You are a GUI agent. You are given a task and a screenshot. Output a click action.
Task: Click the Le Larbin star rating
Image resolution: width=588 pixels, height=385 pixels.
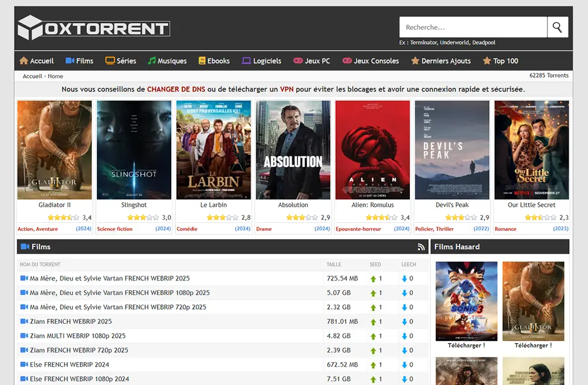click(223, 217)
